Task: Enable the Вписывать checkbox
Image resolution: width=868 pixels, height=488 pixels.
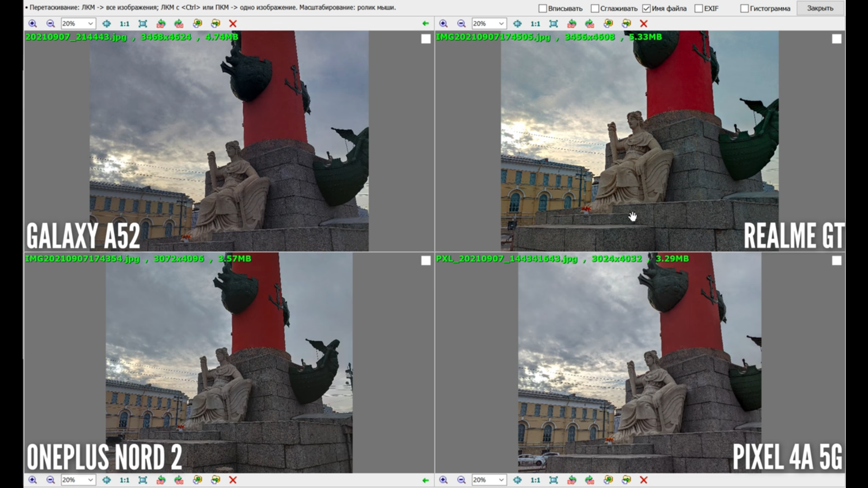Action: tap(542, 9)
